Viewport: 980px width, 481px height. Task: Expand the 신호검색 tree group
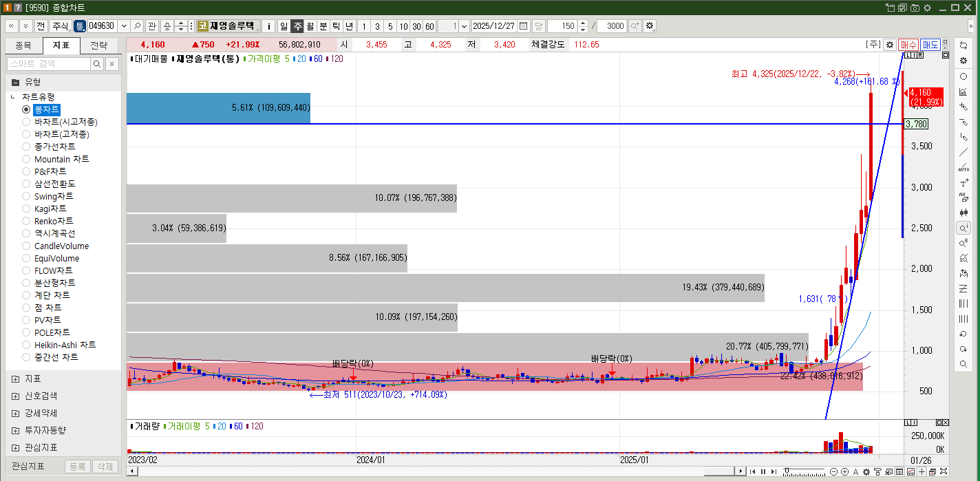click(15, 396)
